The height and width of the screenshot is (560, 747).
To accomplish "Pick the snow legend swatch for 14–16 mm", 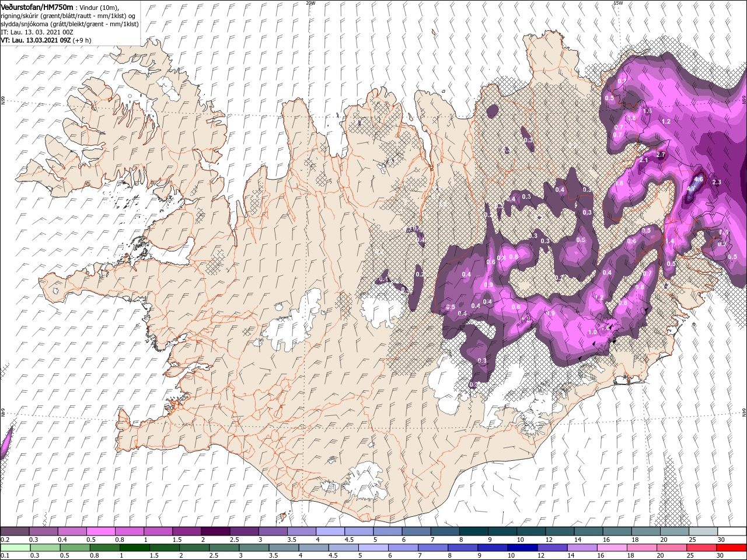I will [x=588, y=531].
